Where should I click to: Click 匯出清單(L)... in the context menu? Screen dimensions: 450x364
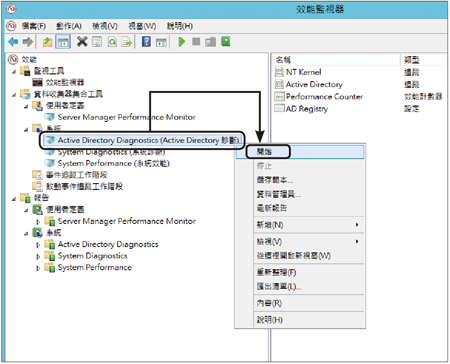[x=300, y=286]
